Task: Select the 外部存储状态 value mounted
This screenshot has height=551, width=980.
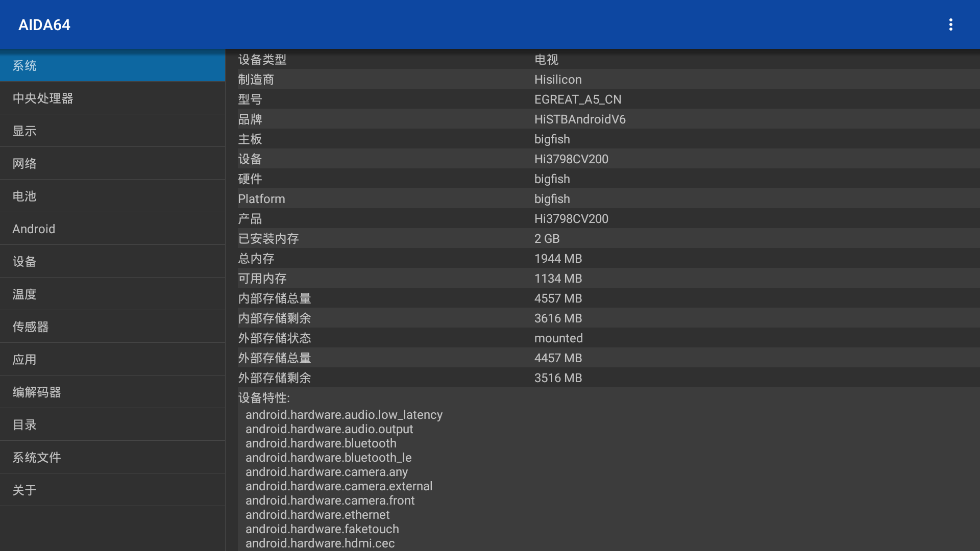Action: coord(558,338)
